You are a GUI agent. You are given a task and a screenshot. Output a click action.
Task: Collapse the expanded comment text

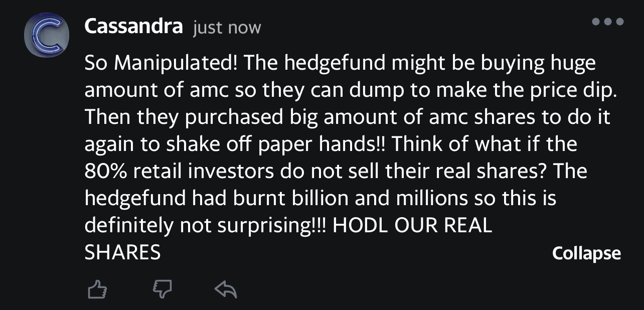pyautogui.click(x=586, y=253)
